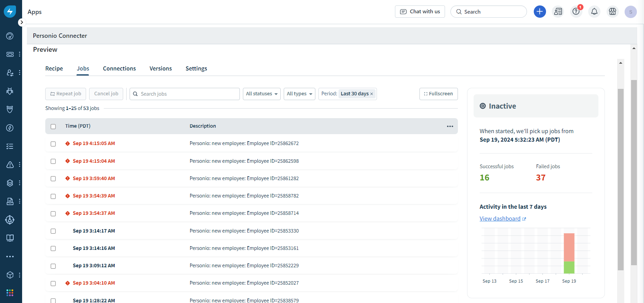Expand the submenu dots beside the tickets icon
The width and height of the screenshot is (644, 303).
[x=20, y=54]
